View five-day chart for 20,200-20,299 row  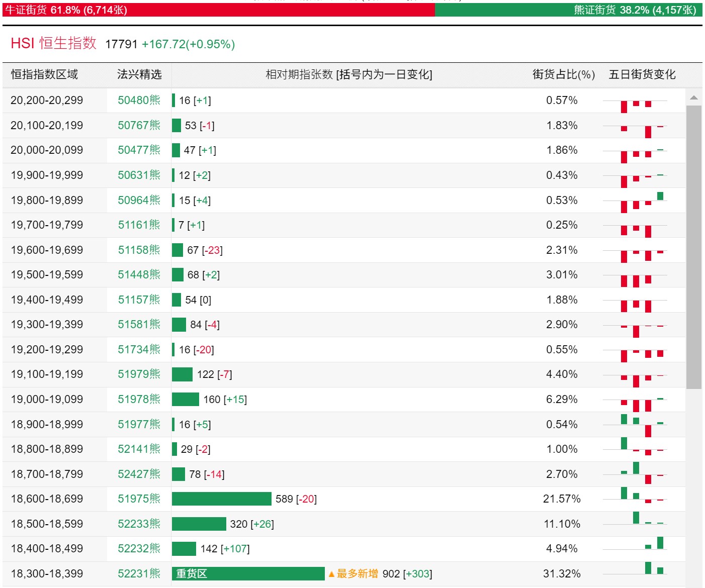click(x=635, y=105)
